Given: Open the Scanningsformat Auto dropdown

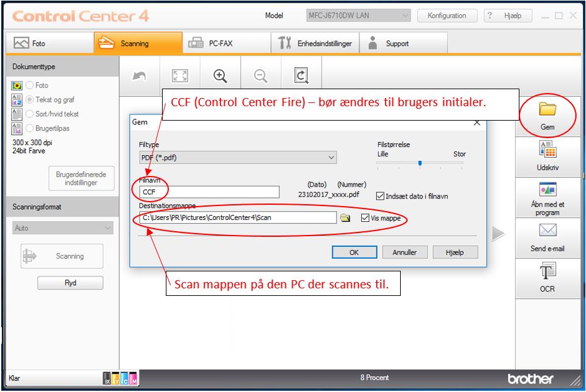Looking at the screenshot, I should 63,228.
